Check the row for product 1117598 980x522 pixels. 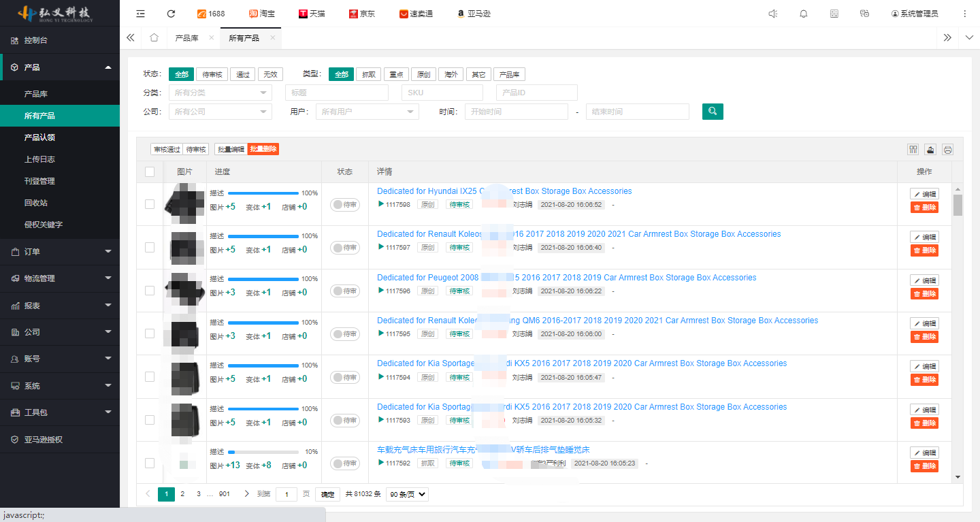pos(150,204)
